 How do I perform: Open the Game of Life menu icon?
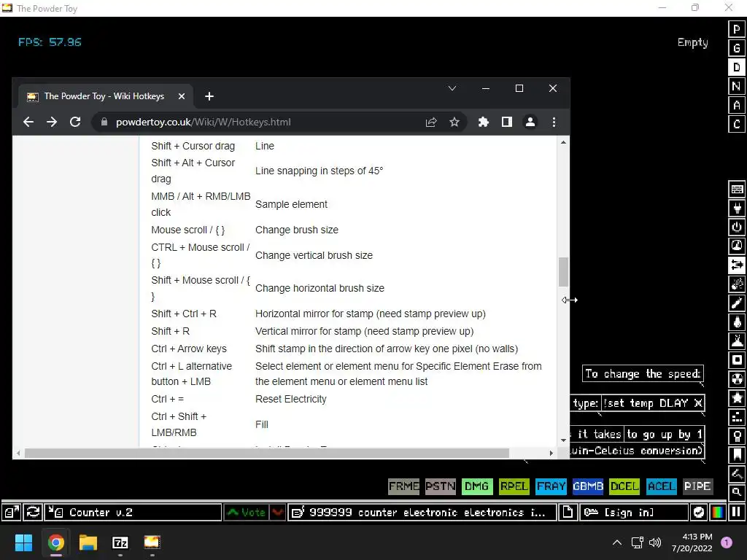pyautogui.click(x=737, y=417)
